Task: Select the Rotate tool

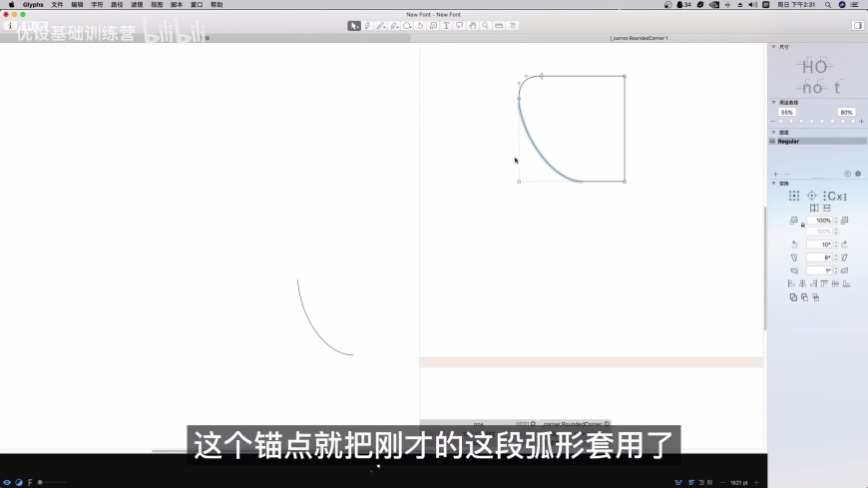Action: coord(420,26)
